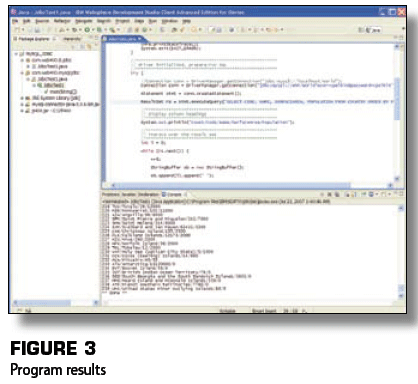Collapse the MySQL_JDBC project node
418x384 pixels.
(16, 54)
